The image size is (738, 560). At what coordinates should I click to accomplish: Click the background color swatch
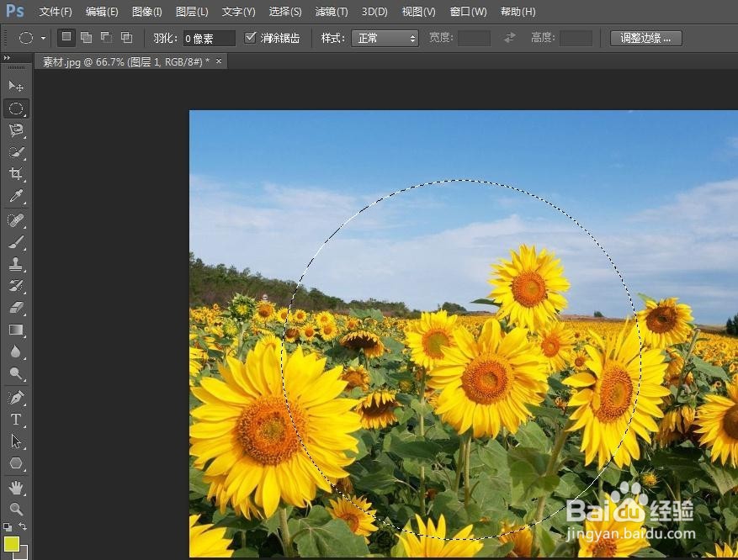23,553
